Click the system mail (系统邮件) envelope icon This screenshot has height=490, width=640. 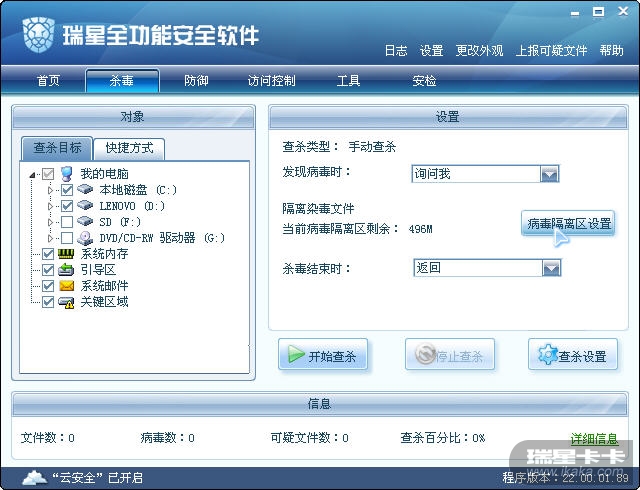tap(66, 285)
